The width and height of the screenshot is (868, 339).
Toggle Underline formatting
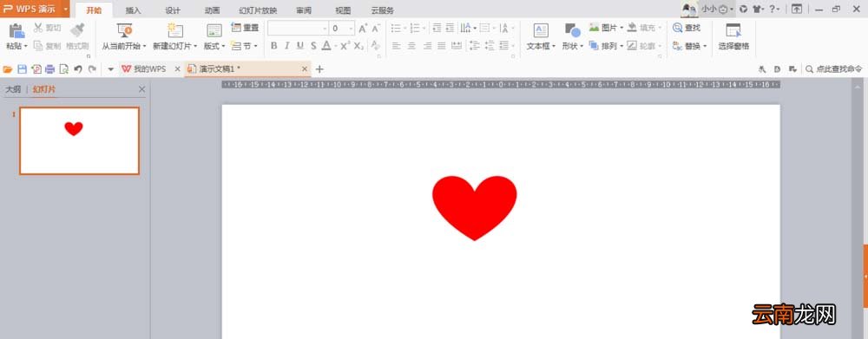300,46
